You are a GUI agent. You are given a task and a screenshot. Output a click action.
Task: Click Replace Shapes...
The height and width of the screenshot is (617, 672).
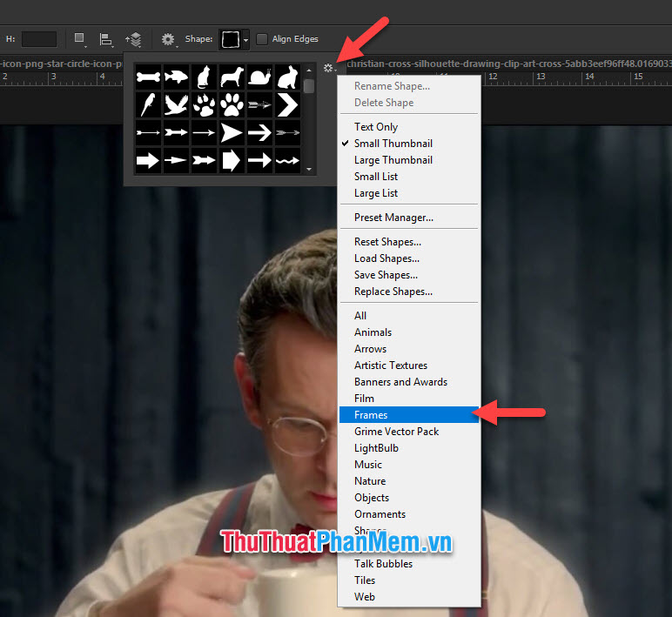(409, 292)
